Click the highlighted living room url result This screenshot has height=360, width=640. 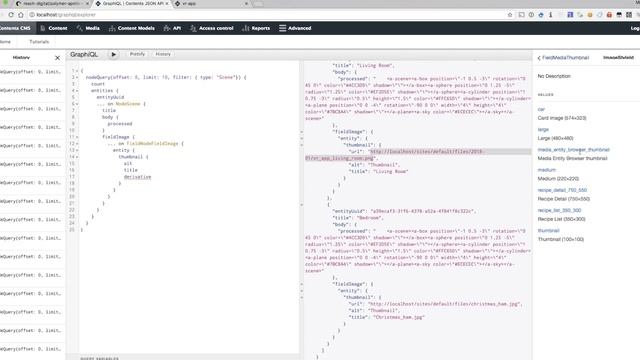[417, 155]
